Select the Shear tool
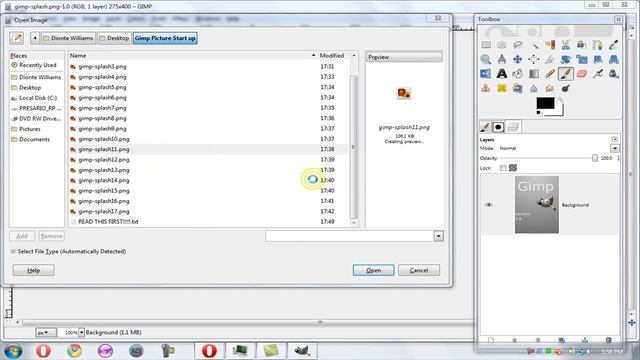The image size is (640, 360). pyautogui.click(x=598, y=60)
